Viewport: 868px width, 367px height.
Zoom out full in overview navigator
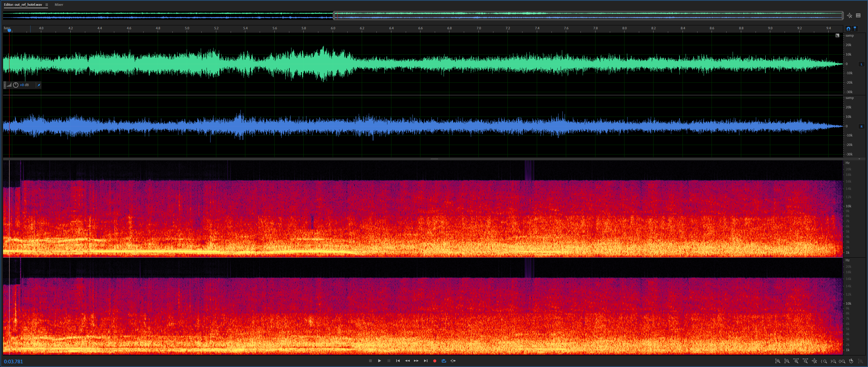[849, 16]
